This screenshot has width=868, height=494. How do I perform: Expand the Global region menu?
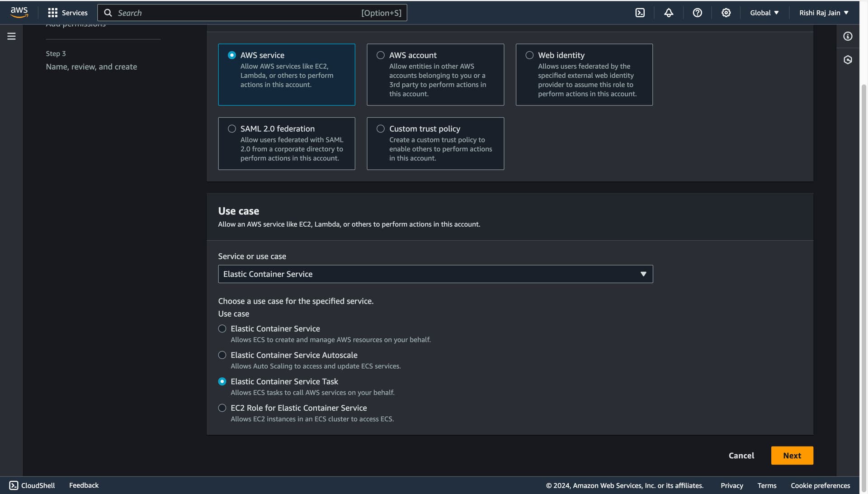coord(764,13)
